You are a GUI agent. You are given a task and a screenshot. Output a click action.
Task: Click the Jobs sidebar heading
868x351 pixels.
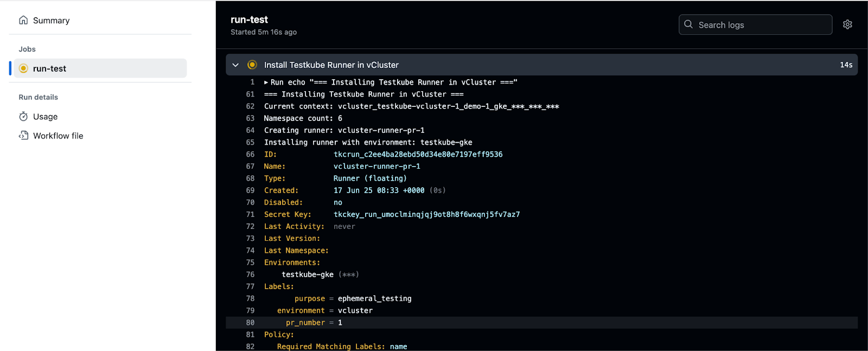[27, 49]
